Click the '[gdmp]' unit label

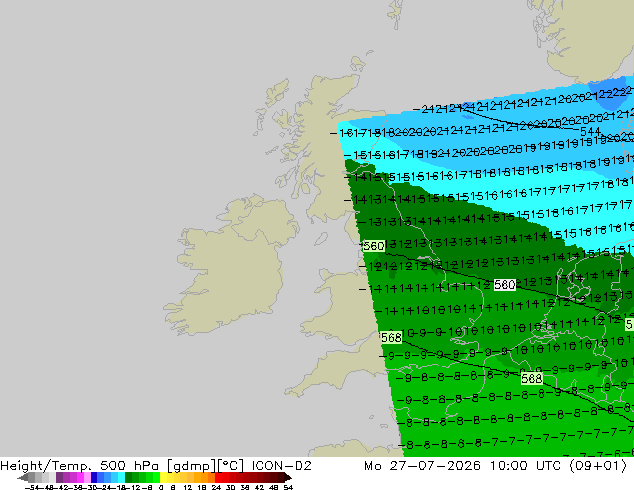[x=192, y=466]
